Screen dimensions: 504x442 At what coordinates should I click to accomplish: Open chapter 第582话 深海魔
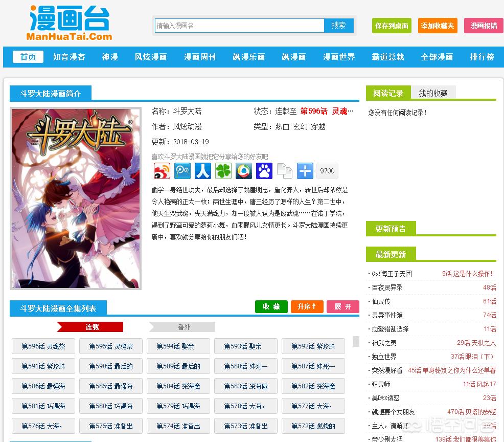(x=313, y=386)
